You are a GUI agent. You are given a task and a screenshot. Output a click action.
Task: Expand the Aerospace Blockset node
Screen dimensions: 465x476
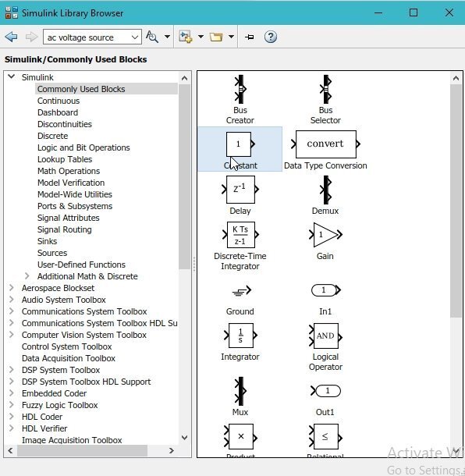coord(11,287)
